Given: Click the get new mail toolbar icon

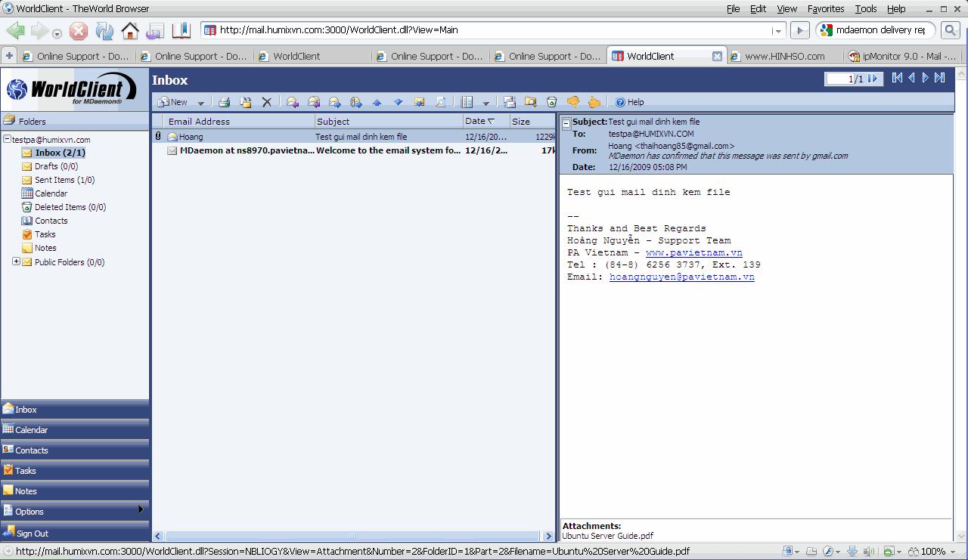Looking at the screenshot, I should pyautogui.click(x=419, y=102).
